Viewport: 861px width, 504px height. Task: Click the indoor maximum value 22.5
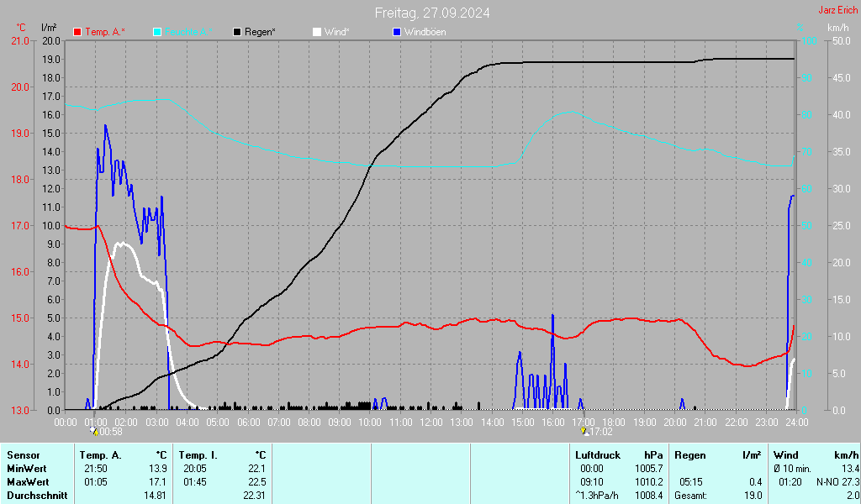click(x=257, y=482)
